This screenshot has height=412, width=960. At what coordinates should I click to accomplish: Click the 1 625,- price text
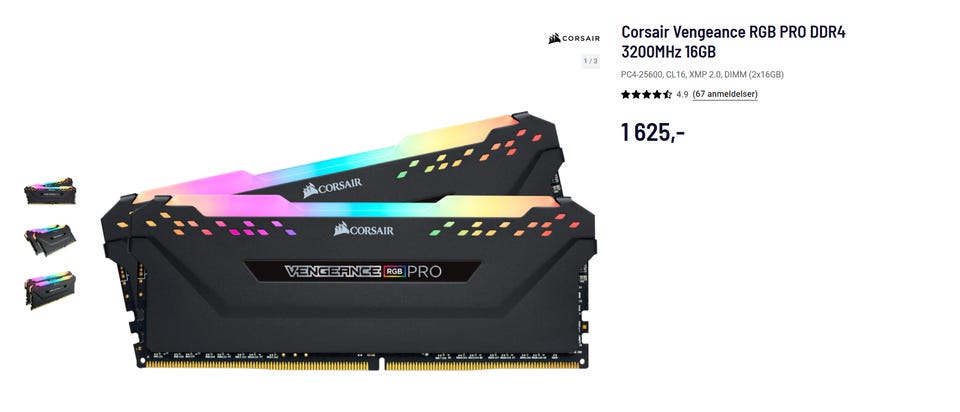coord(653,132)
